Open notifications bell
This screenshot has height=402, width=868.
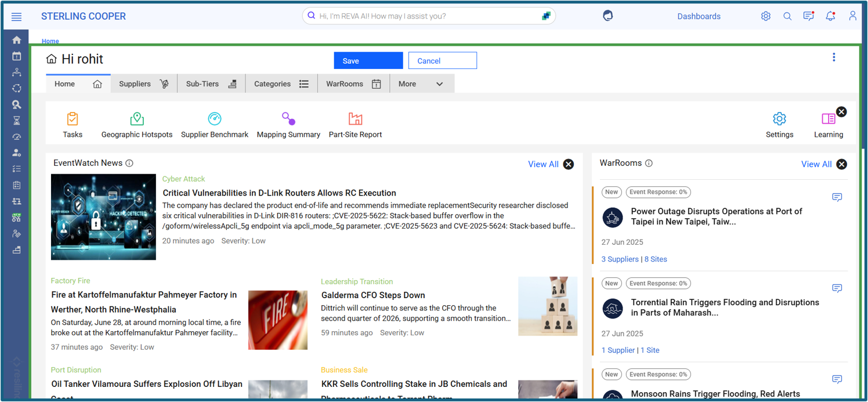(830, 16)
